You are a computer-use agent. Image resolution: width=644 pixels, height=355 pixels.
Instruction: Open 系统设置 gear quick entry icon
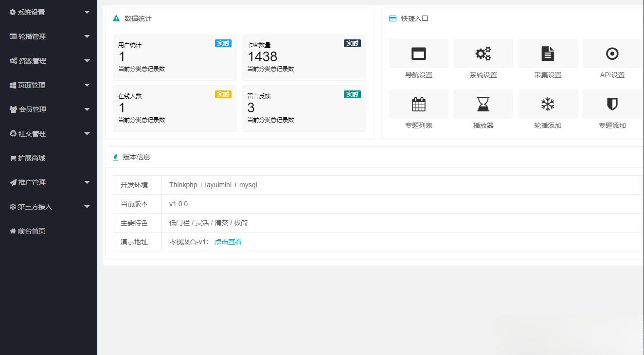(483, 53)
